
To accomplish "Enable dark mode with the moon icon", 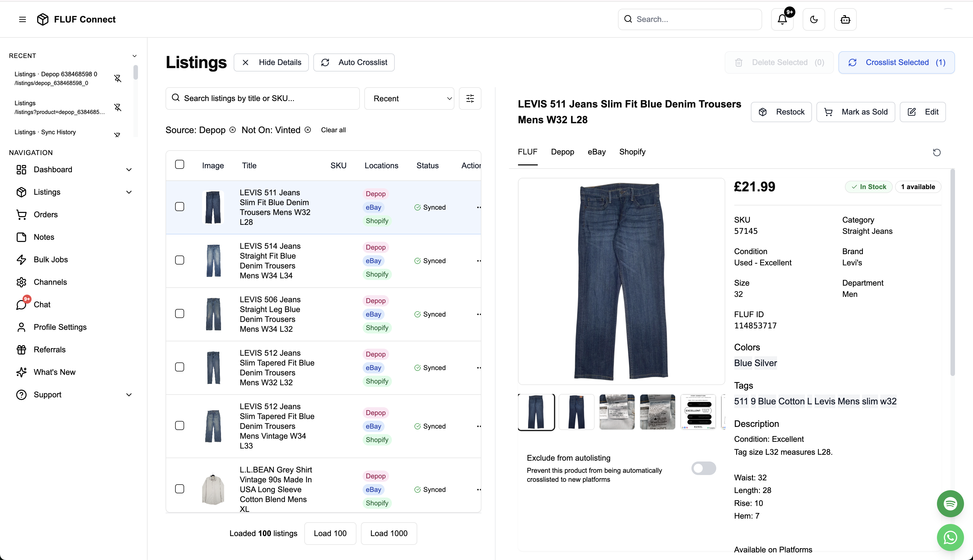I will point(813,19).
